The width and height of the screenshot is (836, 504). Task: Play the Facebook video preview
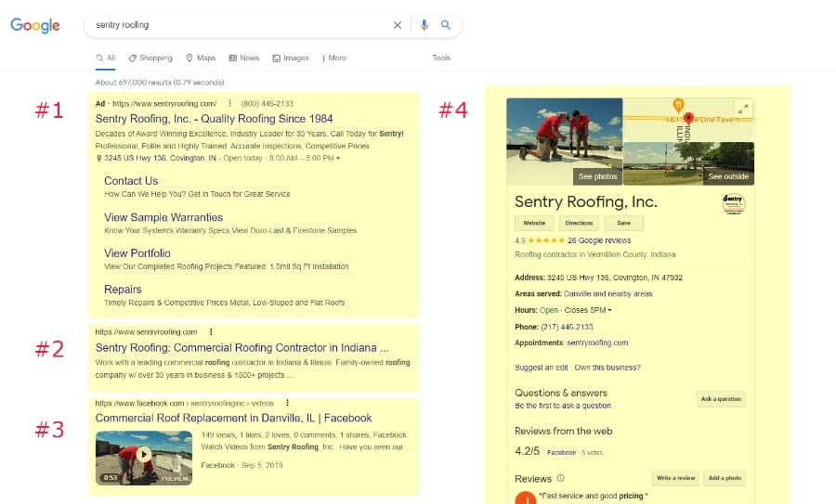[x=143, y=455]
